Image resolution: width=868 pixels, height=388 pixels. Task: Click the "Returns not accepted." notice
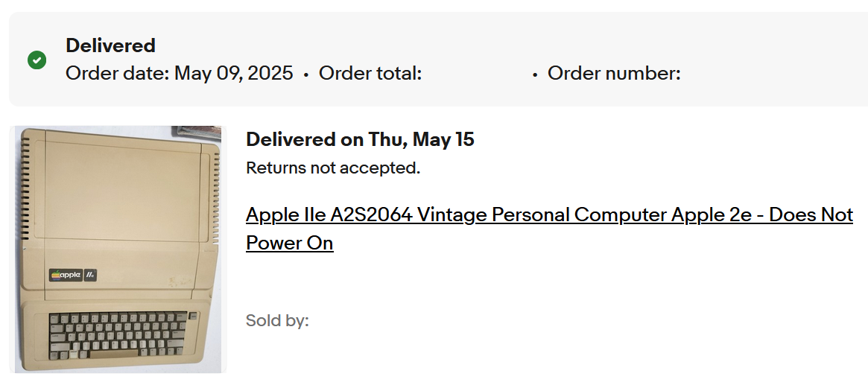[333, 168]
